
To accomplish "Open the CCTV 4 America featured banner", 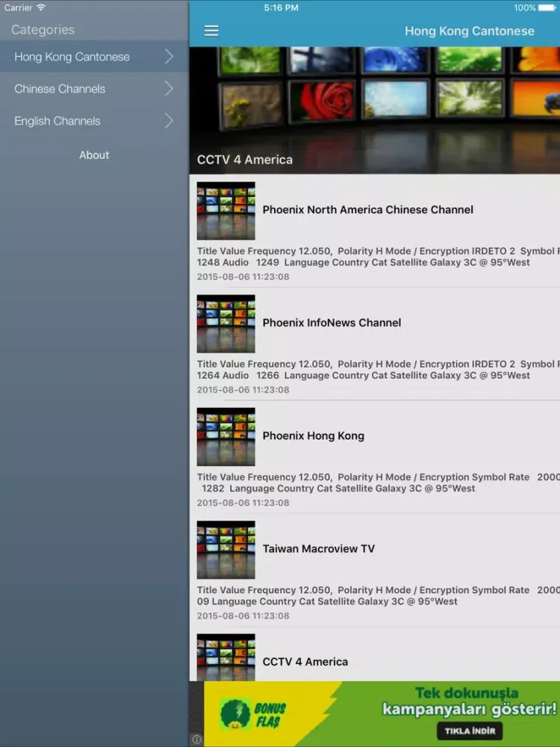I will [x=375, y=110].
